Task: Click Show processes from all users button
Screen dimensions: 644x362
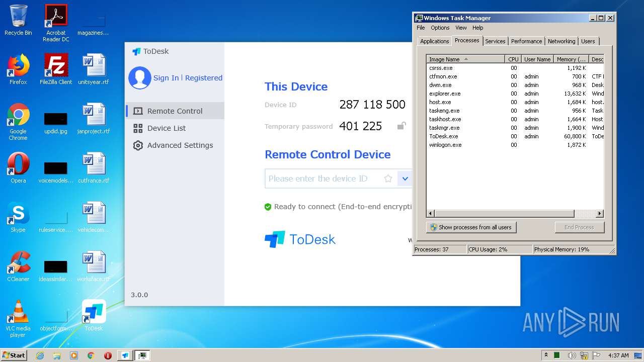Action: coord(471,227)
